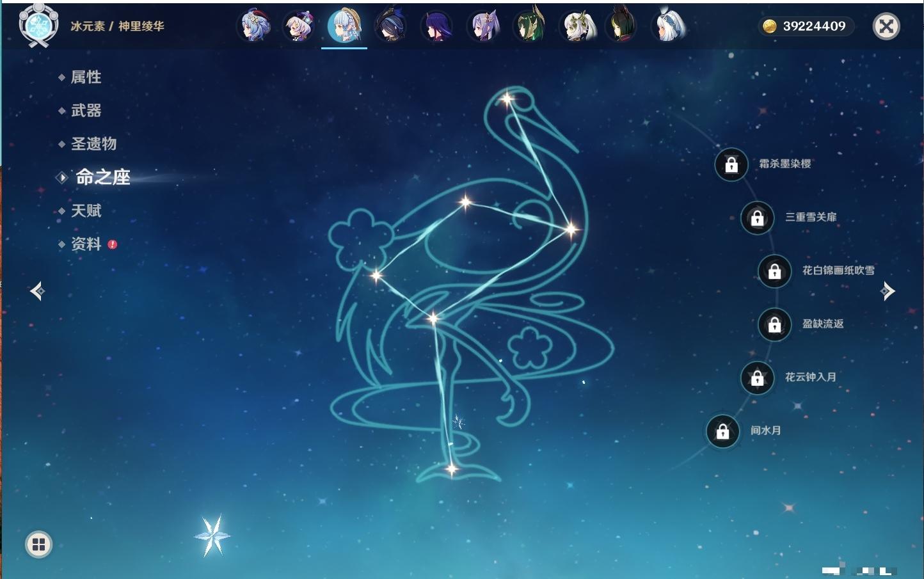
Task: Click the Mora balance 39224409
Action: [x=814, y=26]
